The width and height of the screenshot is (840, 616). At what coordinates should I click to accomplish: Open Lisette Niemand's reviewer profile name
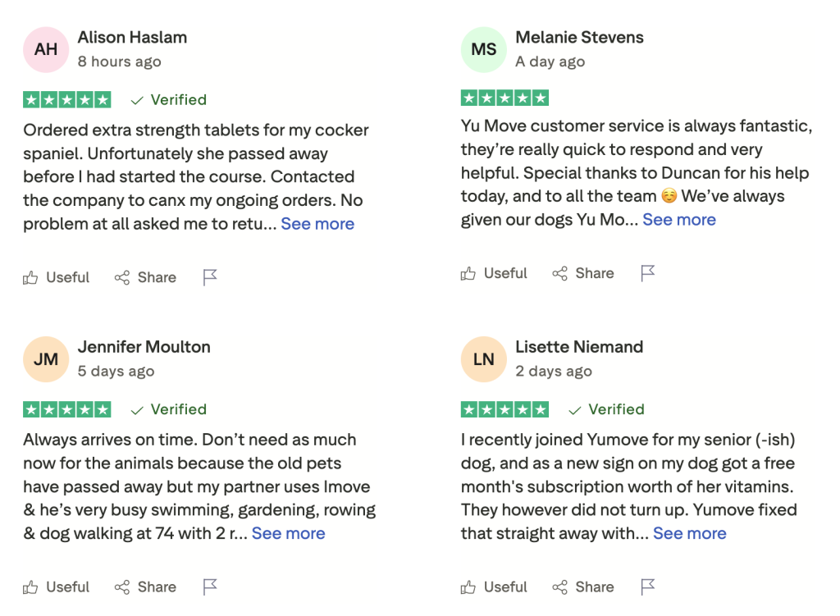click(579, 346)
